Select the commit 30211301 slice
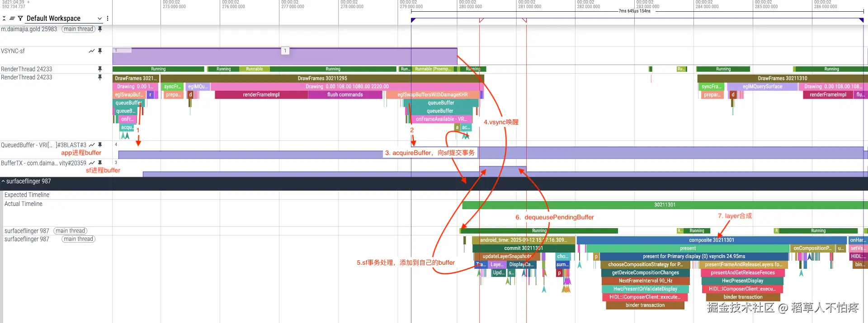 pos(524,248)
